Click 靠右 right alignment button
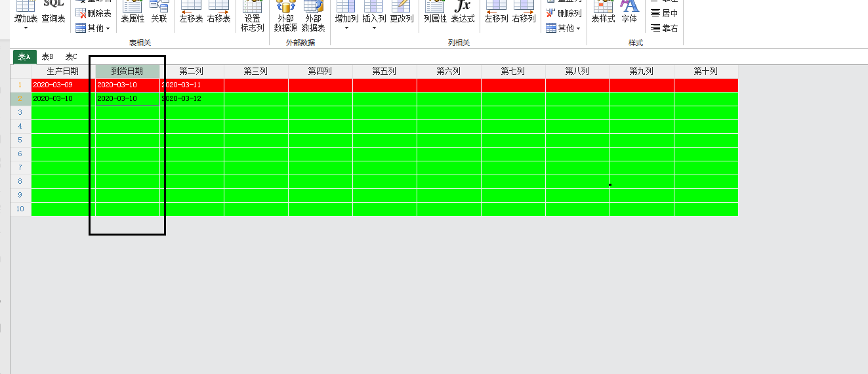Screen dimensions: 868x374 tap(664, 28)
